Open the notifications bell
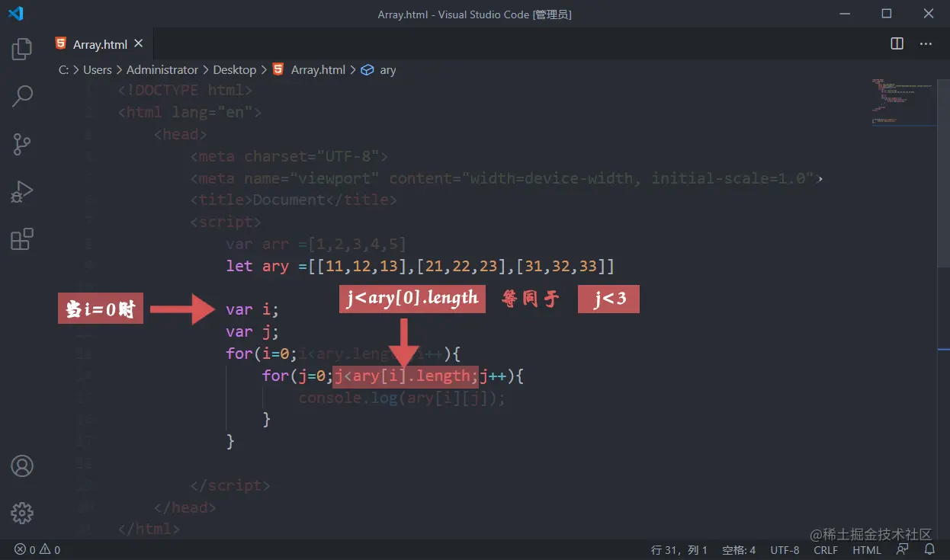Viewport: 950px width, 560px height. point(929,549)
